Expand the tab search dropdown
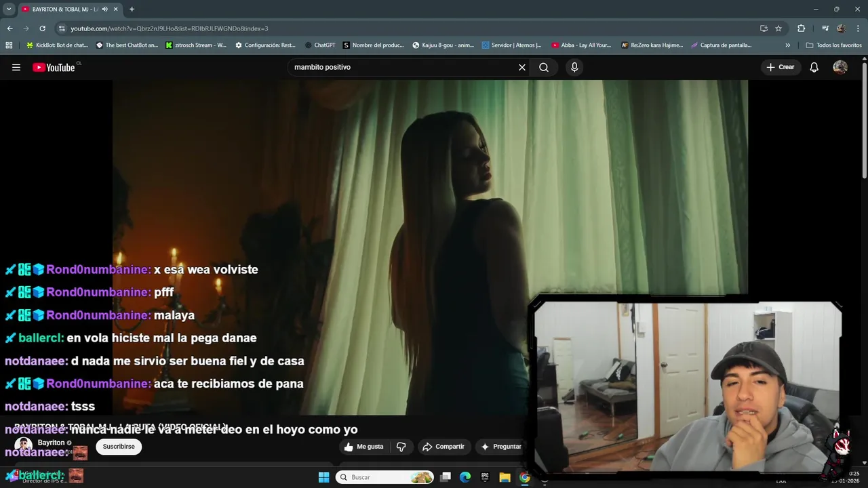Screen dimensions: 868x488 (8, 9)
